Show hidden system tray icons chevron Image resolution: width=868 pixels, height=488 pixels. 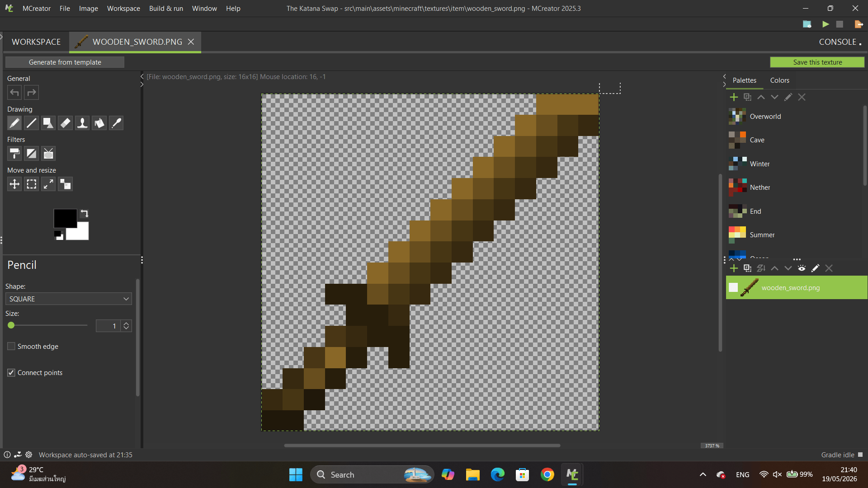(703, 474)
